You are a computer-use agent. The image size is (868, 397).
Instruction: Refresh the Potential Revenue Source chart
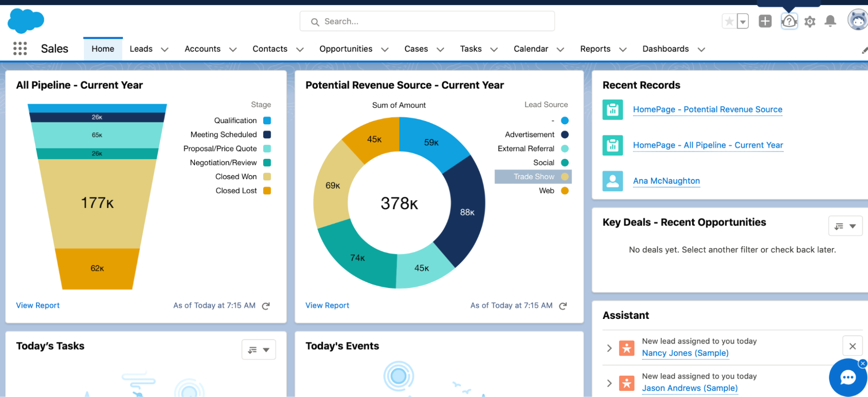[563, 306]
